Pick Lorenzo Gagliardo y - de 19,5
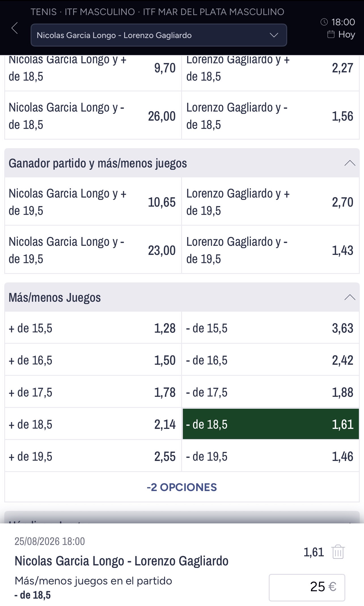This screenshot has width=364, height=606. tap(270, 250)
